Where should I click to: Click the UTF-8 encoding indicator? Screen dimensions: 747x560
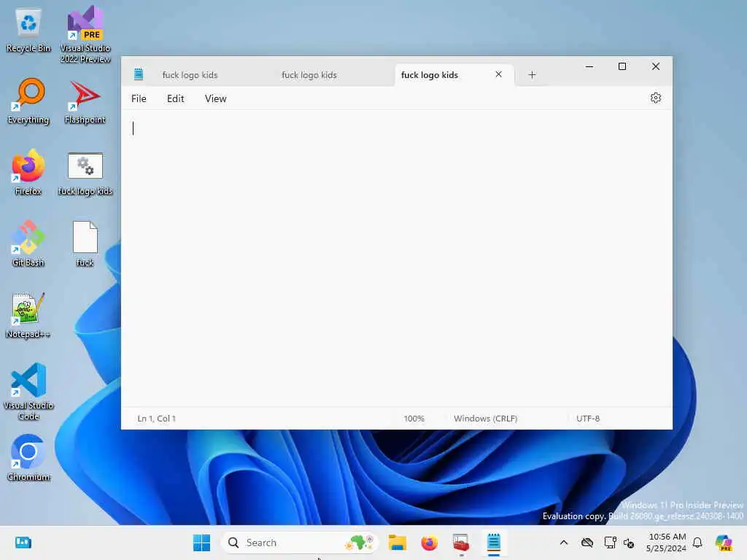click(x=588, y=419)
